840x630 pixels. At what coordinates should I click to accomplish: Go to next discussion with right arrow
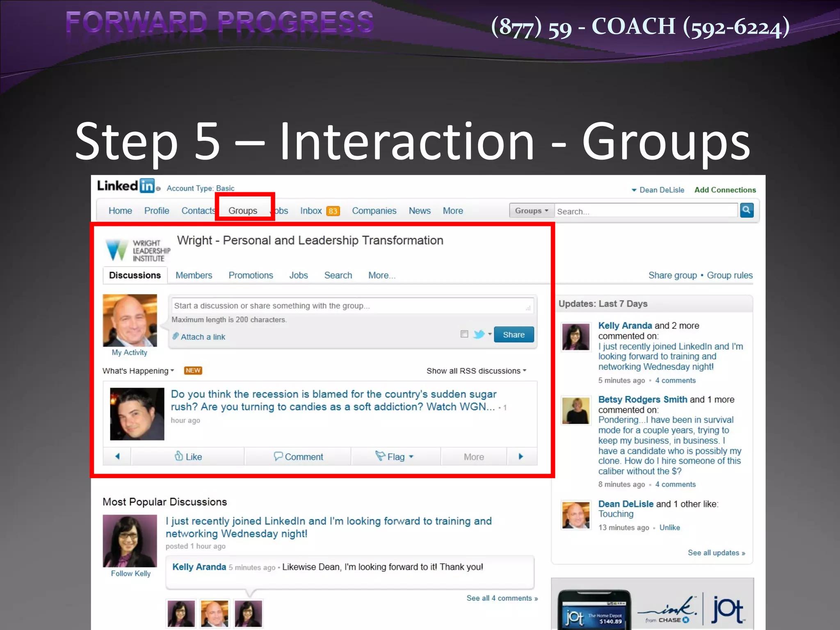521,457
